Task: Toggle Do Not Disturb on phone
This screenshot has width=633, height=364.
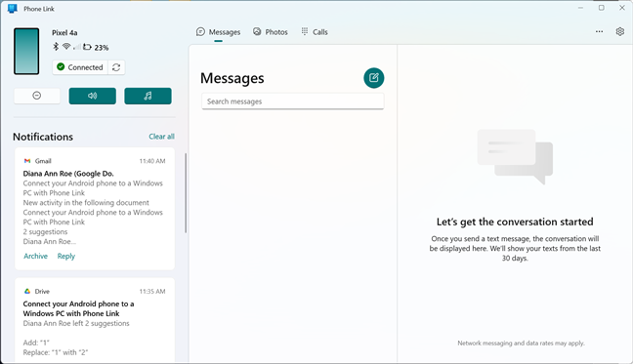Action: click(37, 96)
